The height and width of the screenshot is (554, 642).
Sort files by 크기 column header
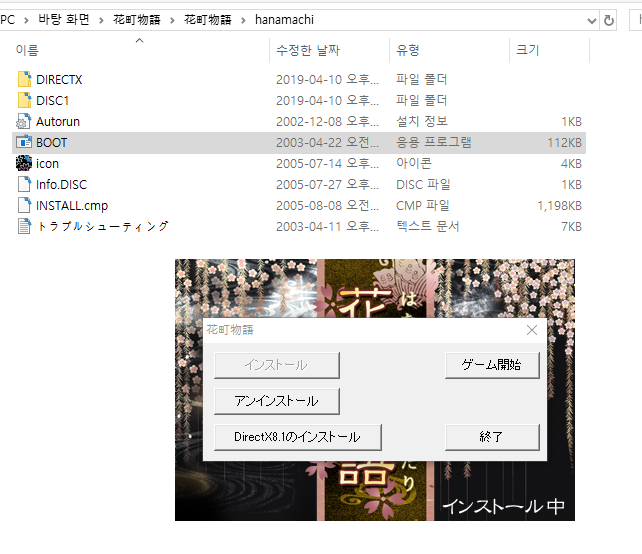coord(527,50)
